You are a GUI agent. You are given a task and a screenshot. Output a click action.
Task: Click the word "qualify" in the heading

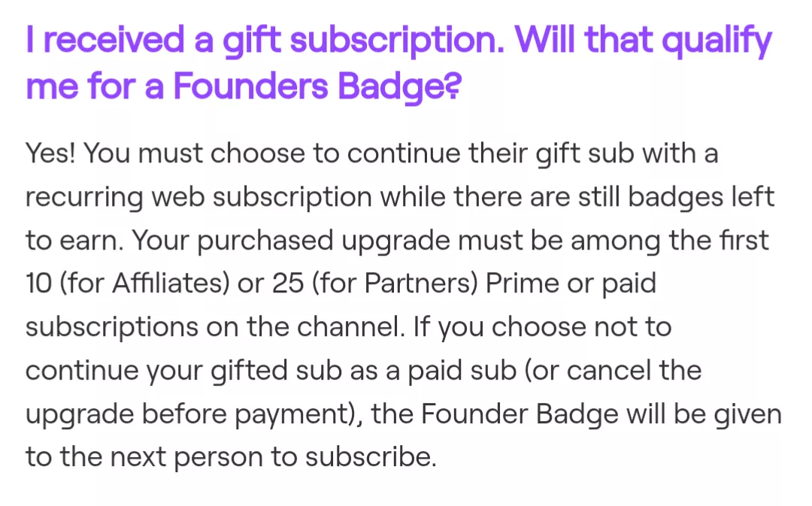(x=710, y=39)
